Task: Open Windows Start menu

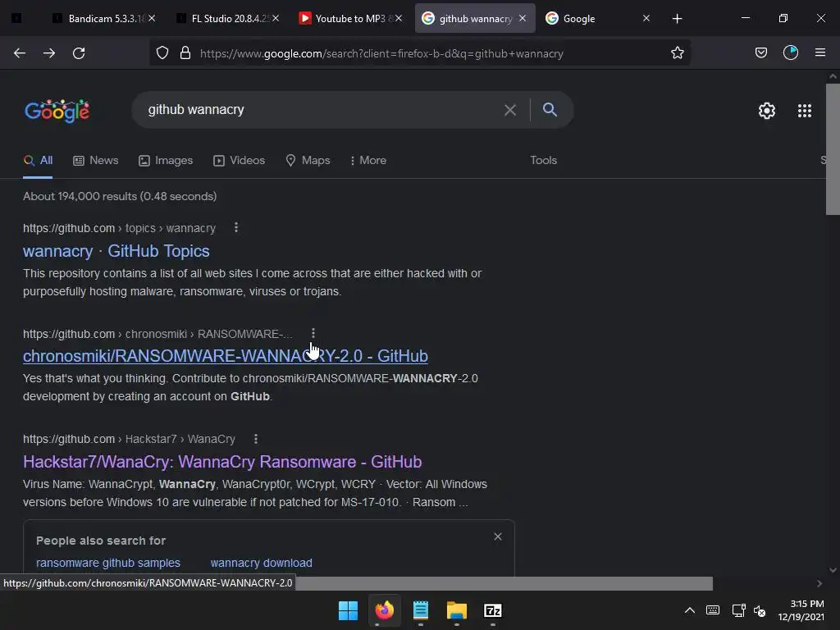Action: (348, 610)
